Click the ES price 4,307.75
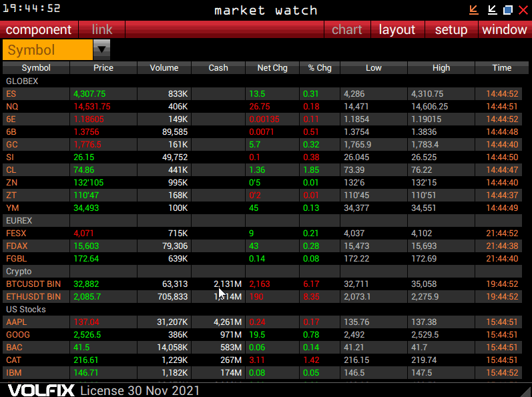This screenshot has height=397, width=532. (89, 94)
